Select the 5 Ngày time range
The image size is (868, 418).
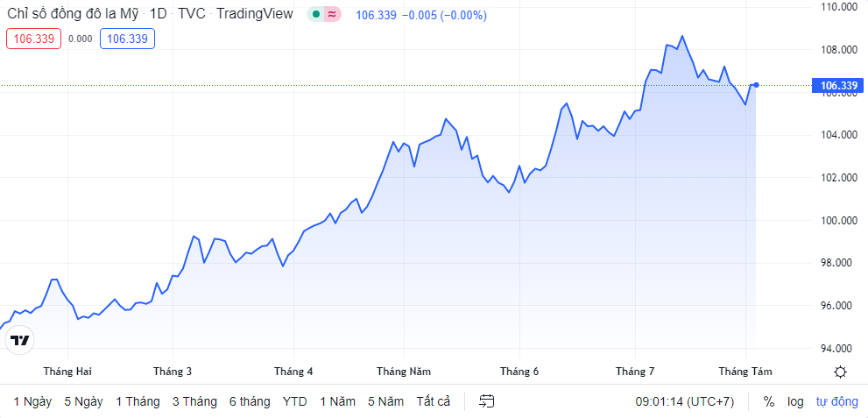83,401
